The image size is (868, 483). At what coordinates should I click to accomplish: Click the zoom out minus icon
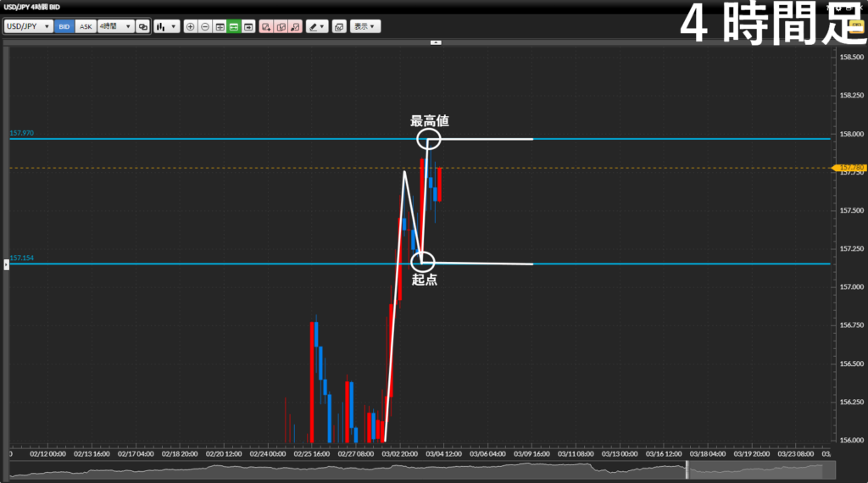[205, 26]
